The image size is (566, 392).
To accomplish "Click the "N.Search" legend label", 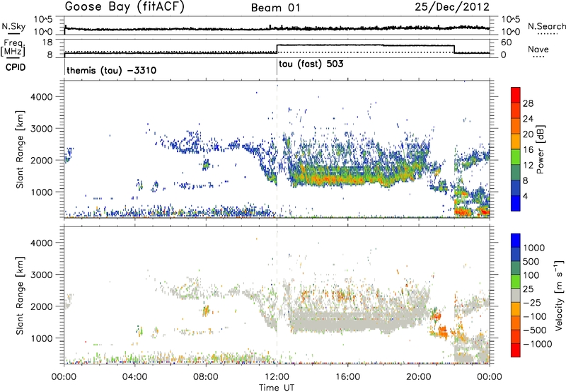I will 546,26.
